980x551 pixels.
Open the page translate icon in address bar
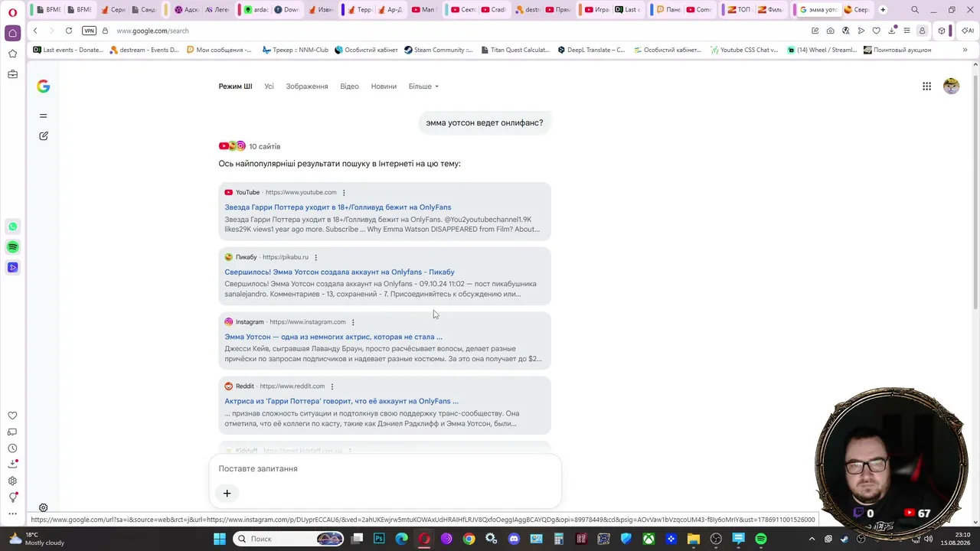[x=845, y=31]
